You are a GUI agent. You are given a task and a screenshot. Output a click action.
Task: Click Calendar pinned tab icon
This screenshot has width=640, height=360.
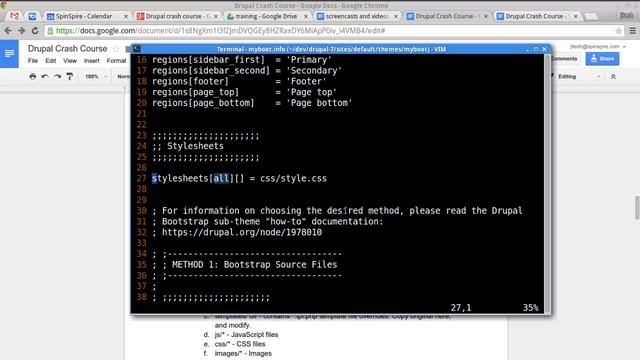tap(32, 16)
